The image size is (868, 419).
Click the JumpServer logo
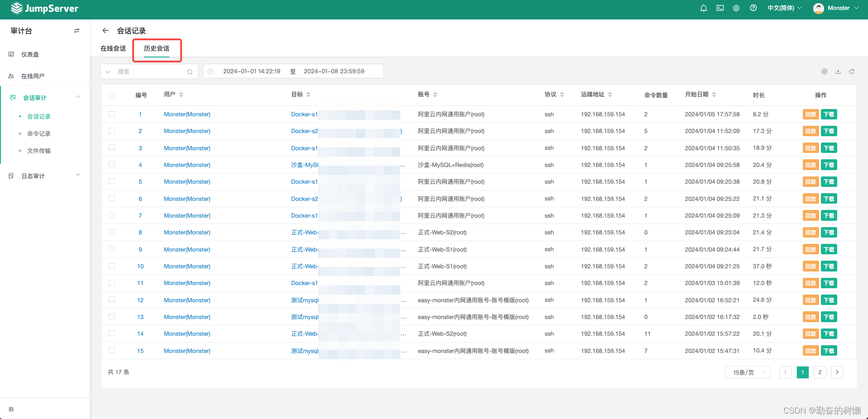click(x=44, y=8)
